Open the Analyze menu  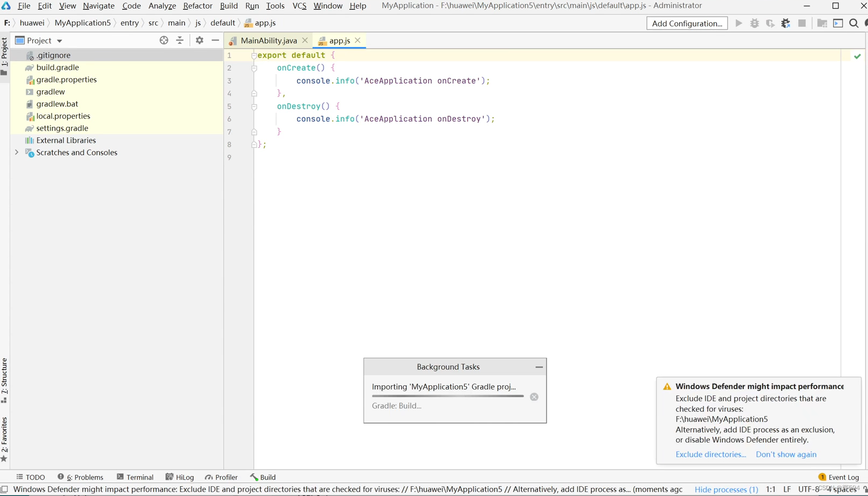[x=162, y=6]
